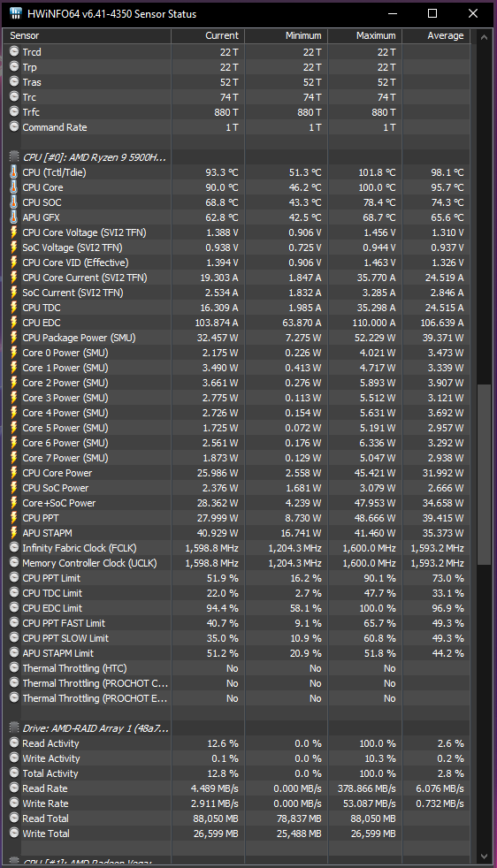This screenshot has width=497, height=868.
Task: Click the lightning icon beside CPU Core Voltage
Action: [x=14, y=232]
